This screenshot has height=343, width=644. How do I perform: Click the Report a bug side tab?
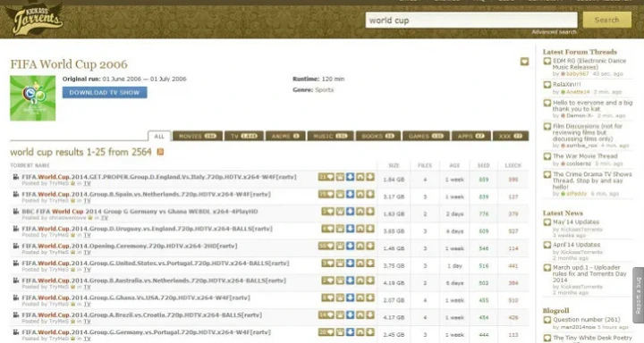[638, 296]
